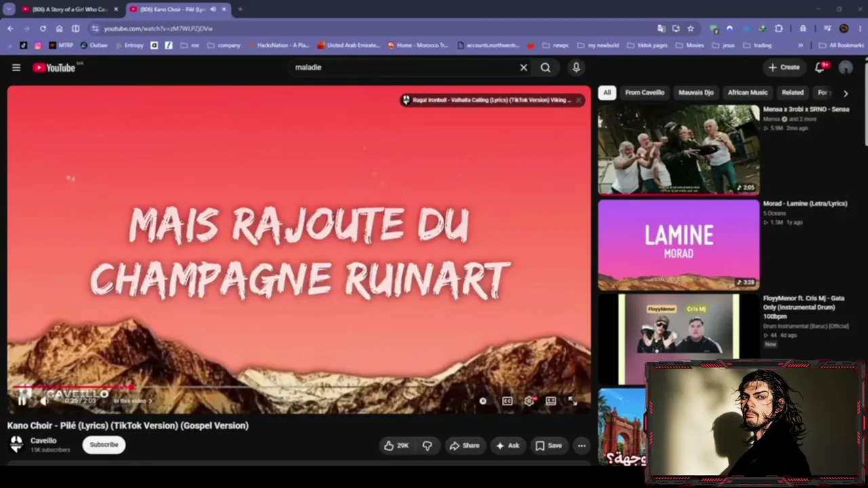The width and height of the screenshot is (868, 488).
Task: Click the video progress bar scrubber
Action: 132,387
